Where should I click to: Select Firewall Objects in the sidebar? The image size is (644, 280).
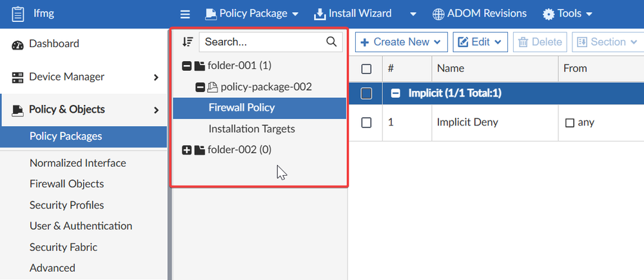(66, 183)
